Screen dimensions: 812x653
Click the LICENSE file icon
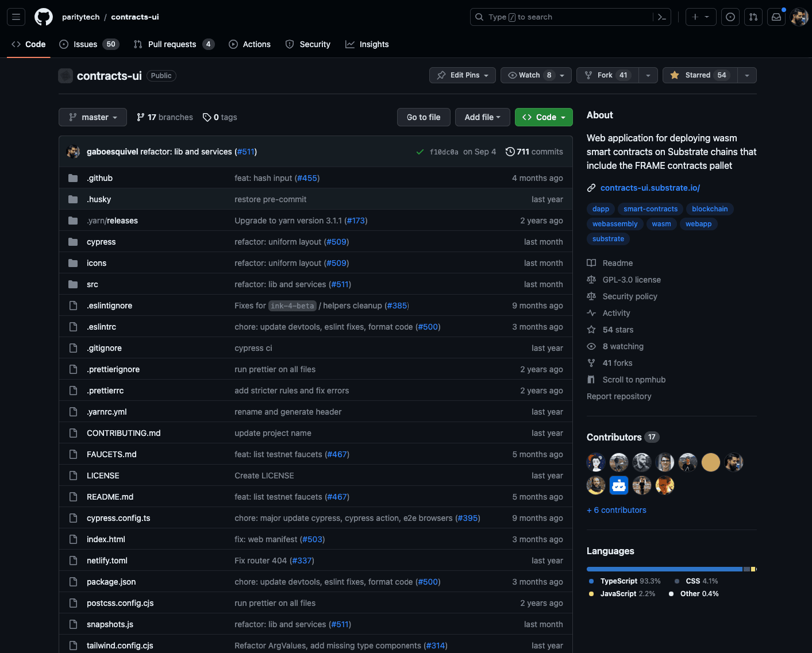[x=73, y=476]
